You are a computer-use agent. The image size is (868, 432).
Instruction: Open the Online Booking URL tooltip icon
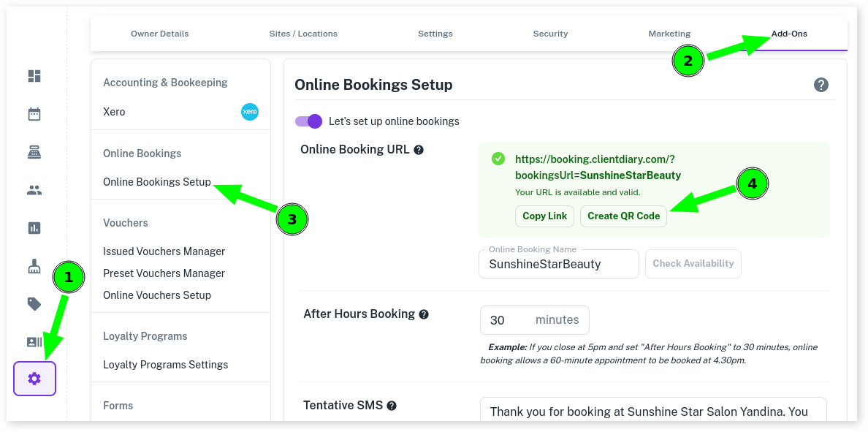417,149
